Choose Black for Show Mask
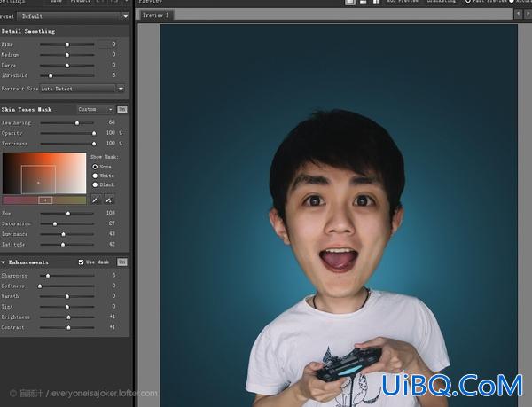Image resolution: width=532 pixels, height=407 pixels. pyautogui.click(x=95, y=184)
